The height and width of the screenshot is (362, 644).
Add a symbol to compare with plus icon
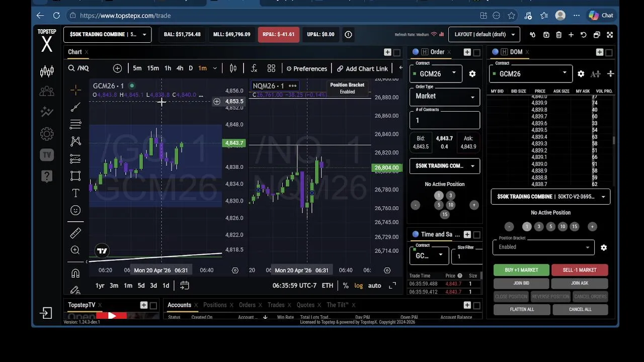click(x=117, y=68)
